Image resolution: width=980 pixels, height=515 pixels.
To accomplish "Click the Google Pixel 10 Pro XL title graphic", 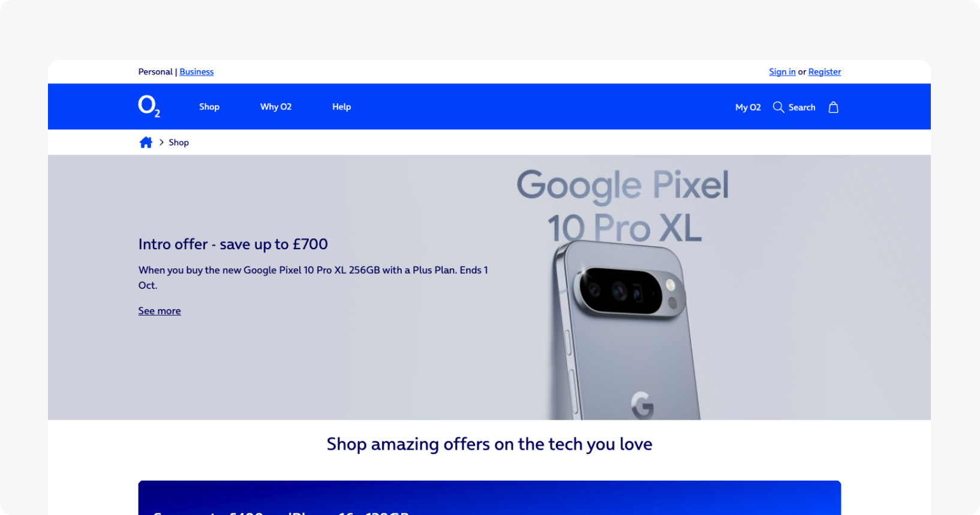I will click(624, 206).
